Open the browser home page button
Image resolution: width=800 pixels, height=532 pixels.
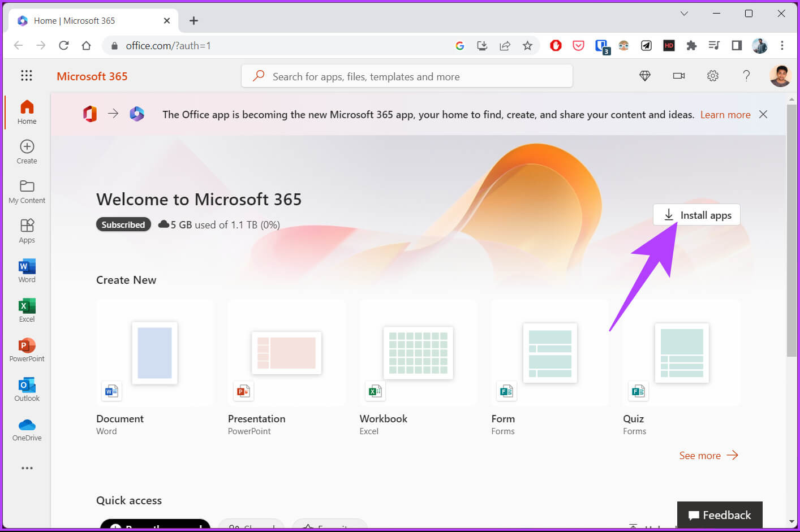click(x=86, y=45)
